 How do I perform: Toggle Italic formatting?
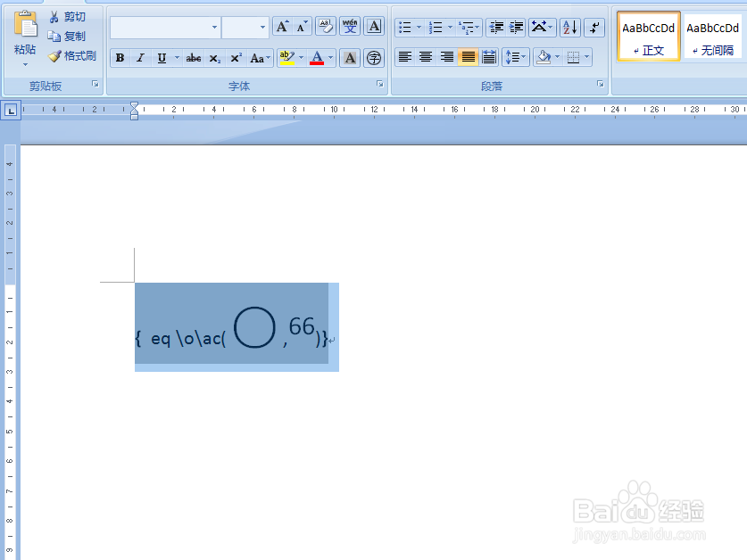[x=140, y=58]
